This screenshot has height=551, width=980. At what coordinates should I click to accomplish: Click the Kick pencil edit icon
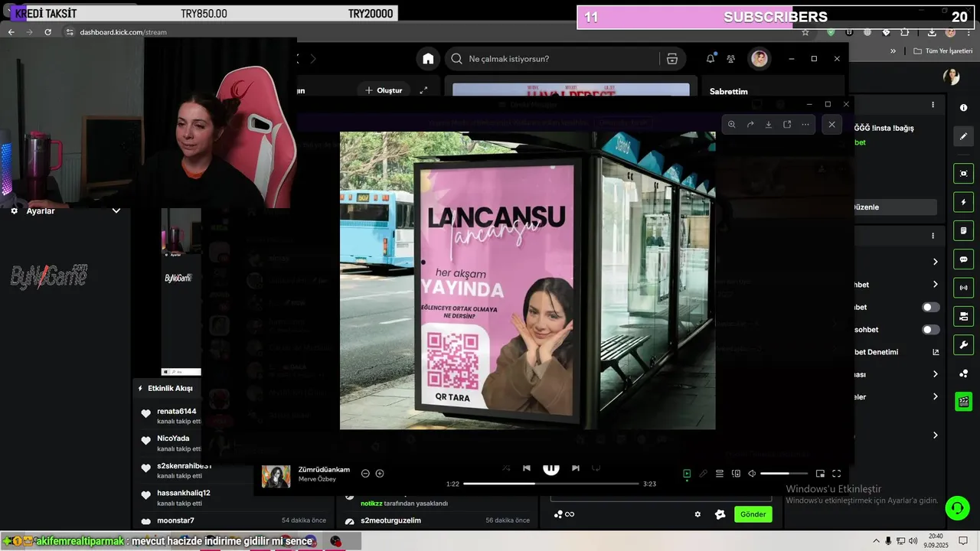point(964,136)
